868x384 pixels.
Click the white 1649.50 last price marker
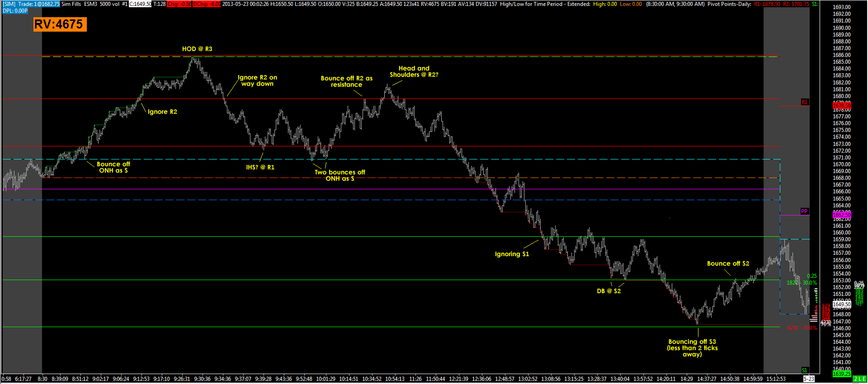pos(842,304)
